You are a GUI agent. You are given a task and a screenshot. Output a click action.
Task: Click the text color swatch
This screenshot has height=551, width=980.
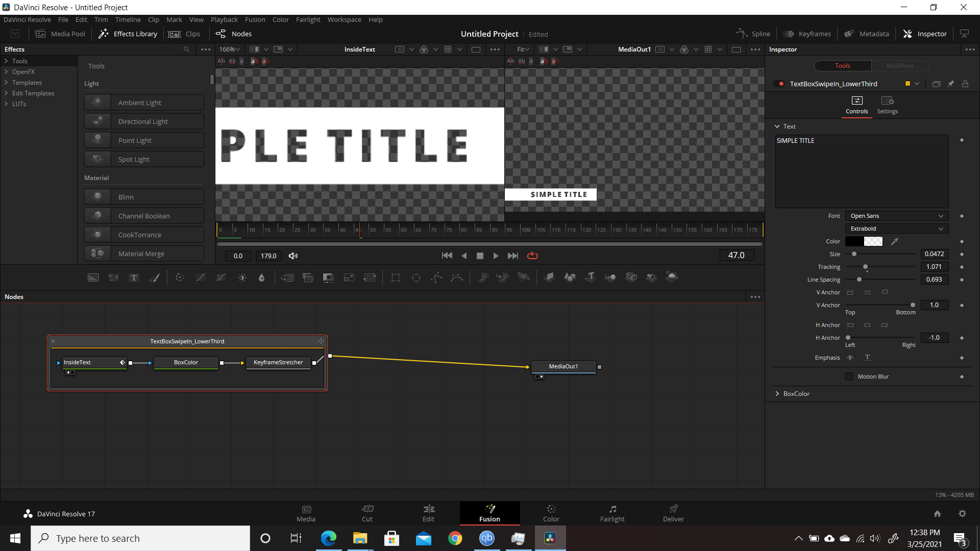[864, 241]
